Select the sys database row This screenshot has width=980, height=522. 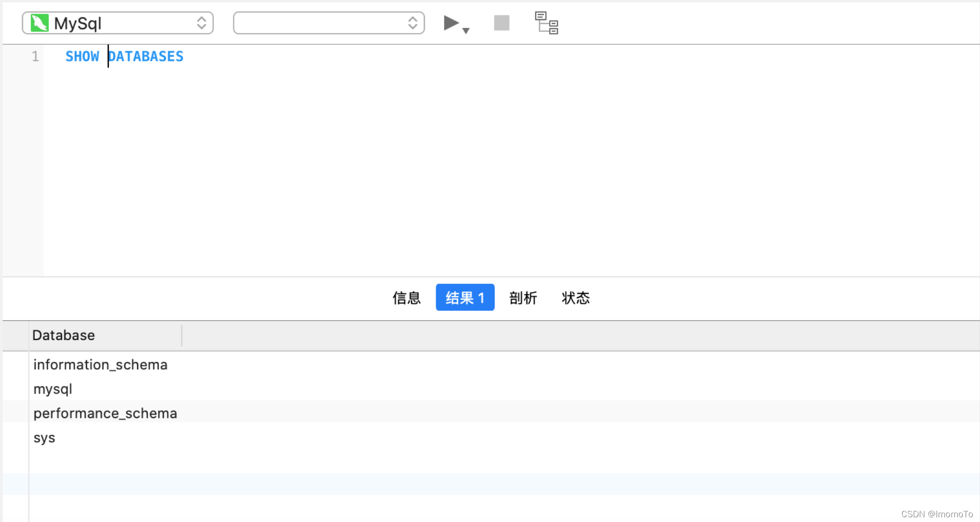[44, 438]
